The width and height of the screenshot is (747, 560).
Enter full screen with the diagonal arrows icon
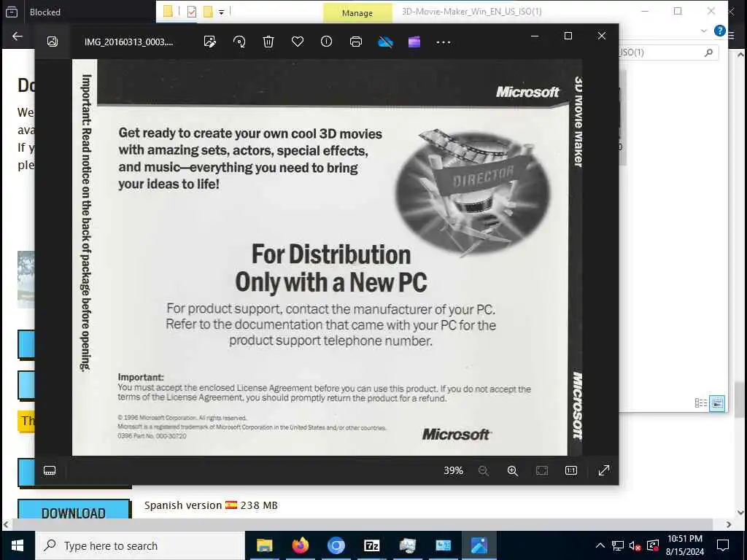[x=603, y=470]
